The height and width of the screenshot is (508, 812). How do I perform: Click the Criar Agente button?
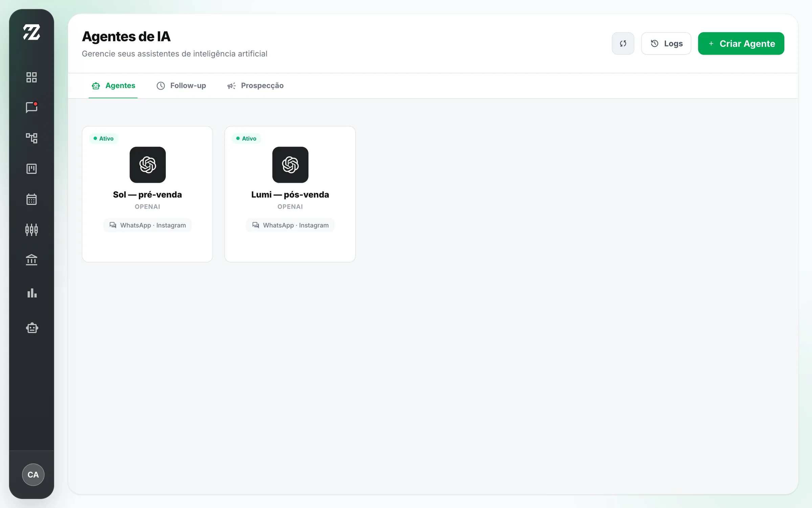pyautogui.click(x=741, y=43)
